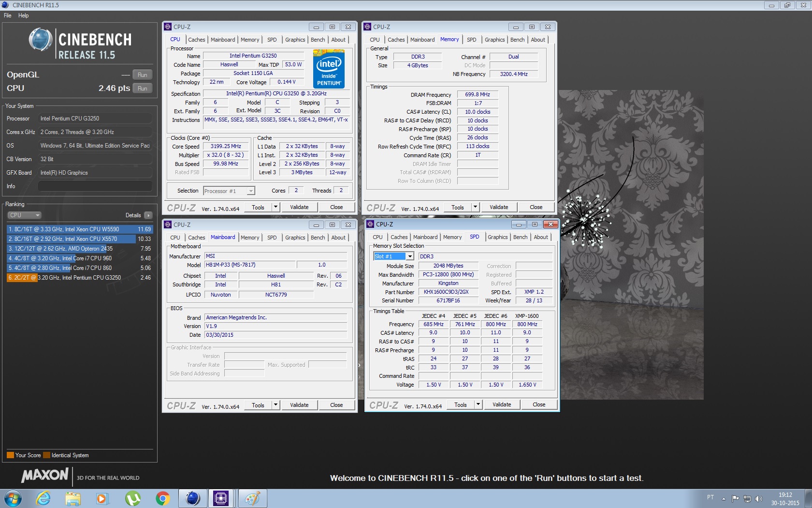Screen dimensions: 812x508
Task: Click Close button in Mainboard window
Action: 336,405
